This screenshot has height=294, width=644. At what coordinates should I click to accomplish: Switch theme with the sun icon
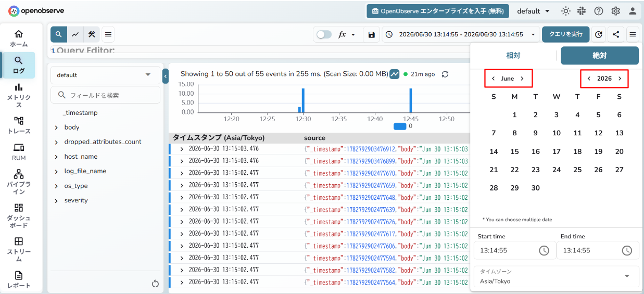tap(566, 11)
